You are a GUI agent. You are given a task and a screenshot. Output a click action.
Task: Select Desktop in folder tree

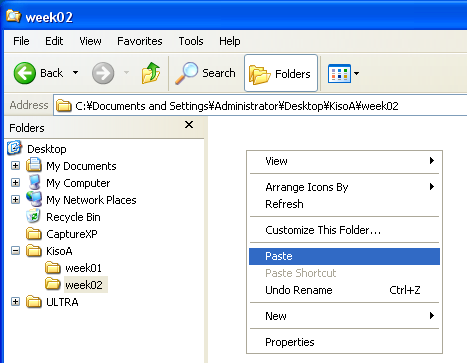tap(47, 149)
